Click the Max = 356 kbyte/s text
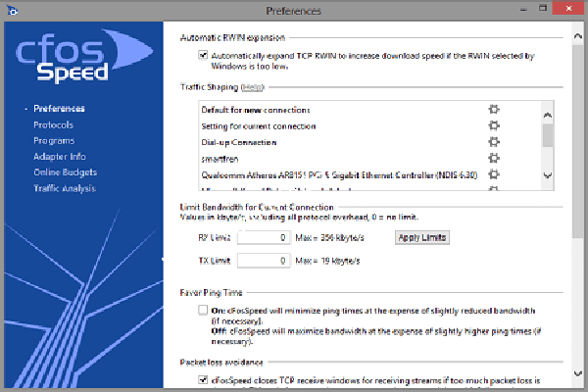The width and height of the screenshot is (588, 392). tap(329, 237)
